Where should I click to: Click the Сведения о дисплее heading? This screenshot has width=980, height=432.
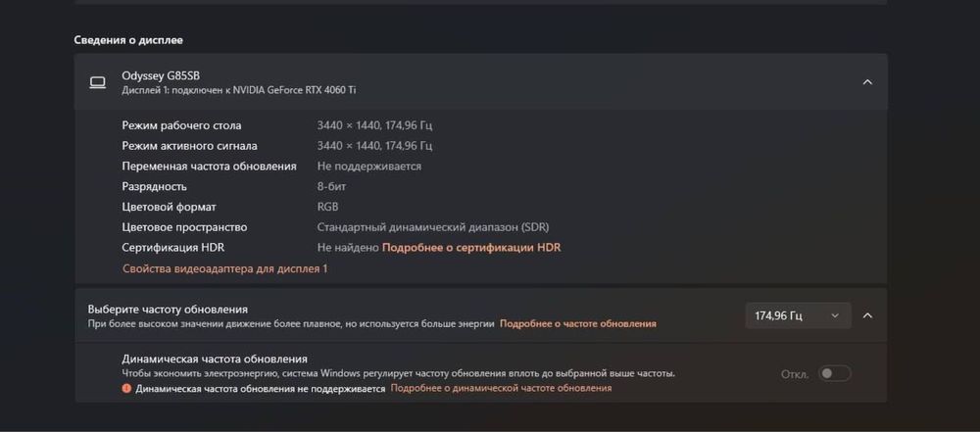pyautogui.click(x=128, y=40)
